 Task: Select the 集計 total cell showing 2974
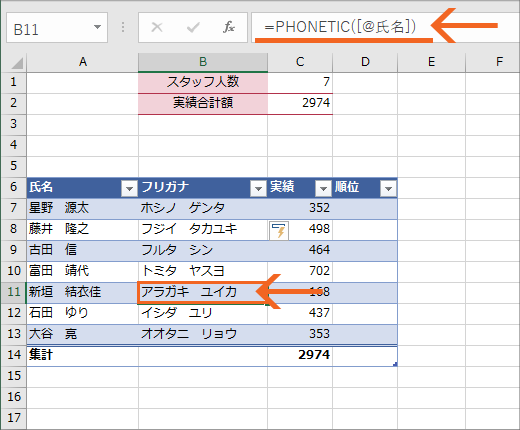click(x=300, y=355)
